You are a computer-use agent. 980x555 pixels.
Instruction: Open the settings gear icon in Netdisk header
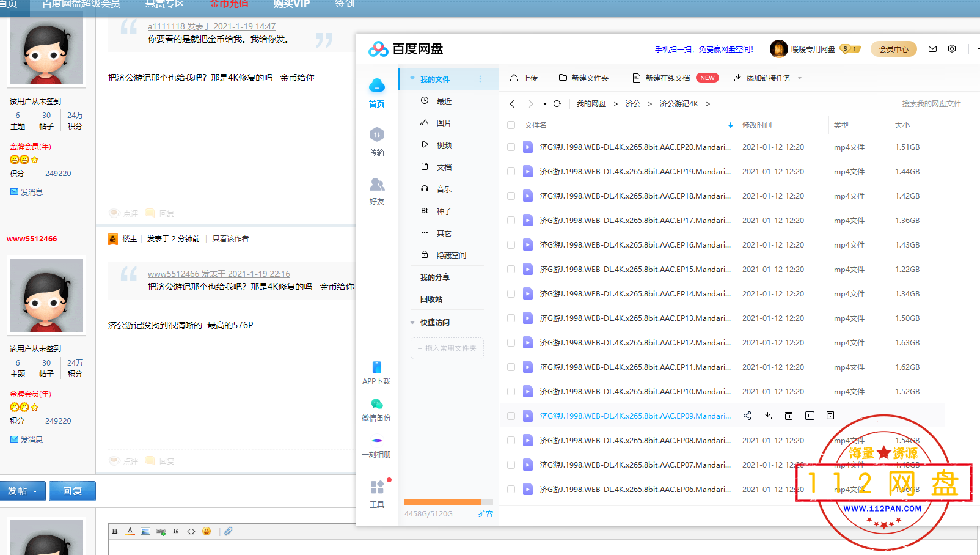tap(952, 49)
